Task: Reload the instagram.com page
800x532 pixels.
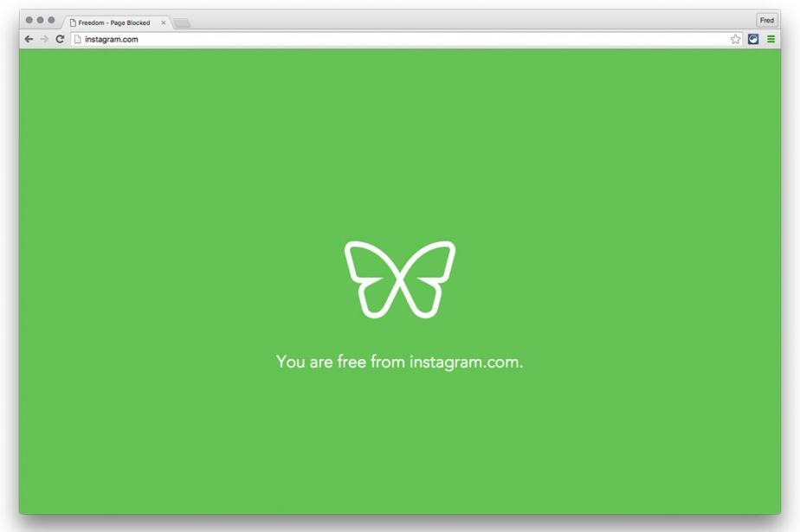Action: click(60, 39)
